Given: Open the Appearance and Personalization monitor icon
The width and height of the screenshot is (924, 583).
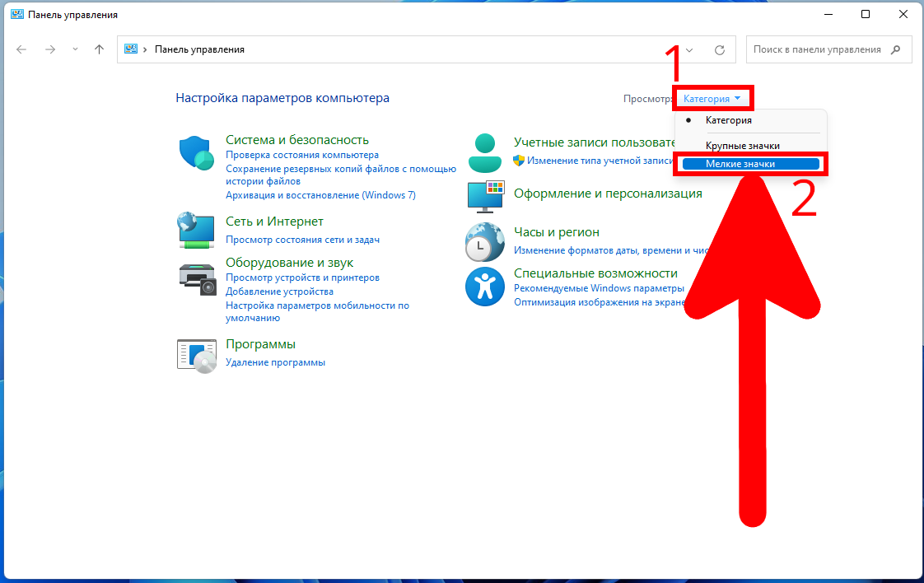Looking at the screenshot, I should [484, 195].
